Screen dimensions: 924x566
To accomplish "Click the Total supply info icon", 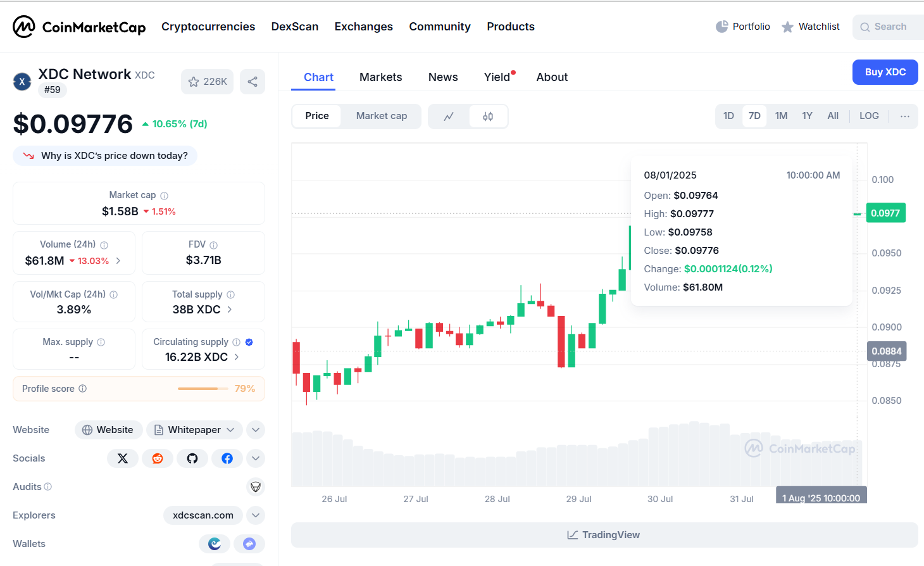I will tap(231, 294).
